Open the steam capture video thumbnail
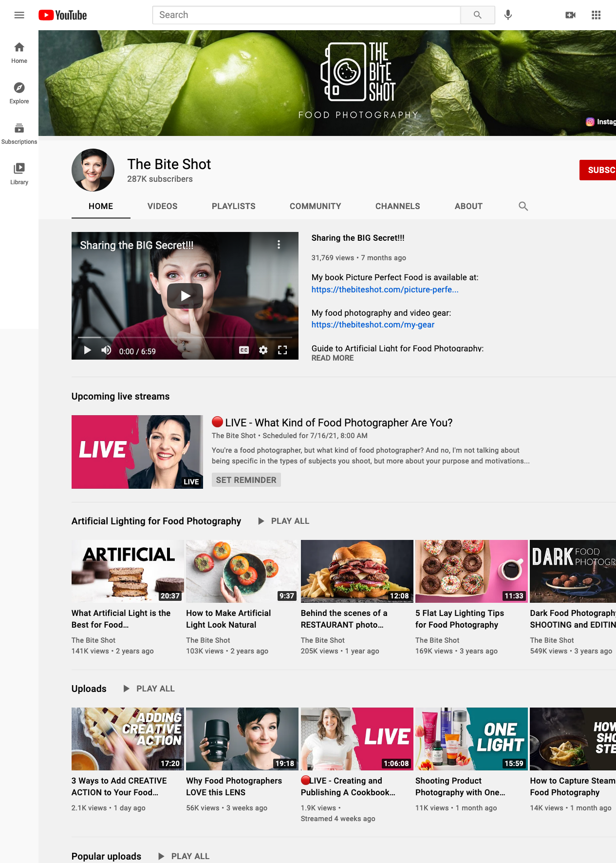Image resolution: width=616 pixels, height=863 pixels. click(573, 739)
